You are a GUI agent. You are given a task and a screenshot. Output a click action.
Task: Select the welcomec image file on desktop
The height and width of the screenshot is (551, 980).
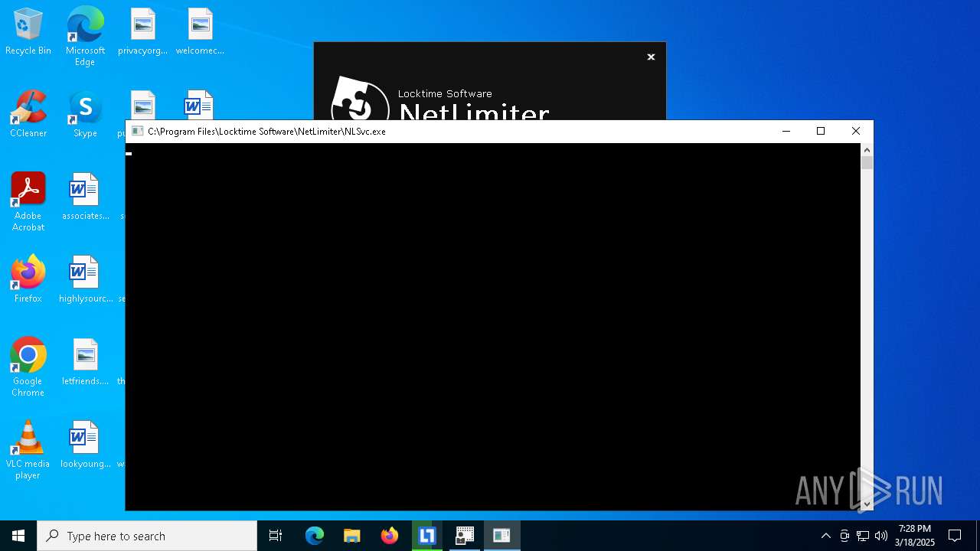click(x=200, y=32)
